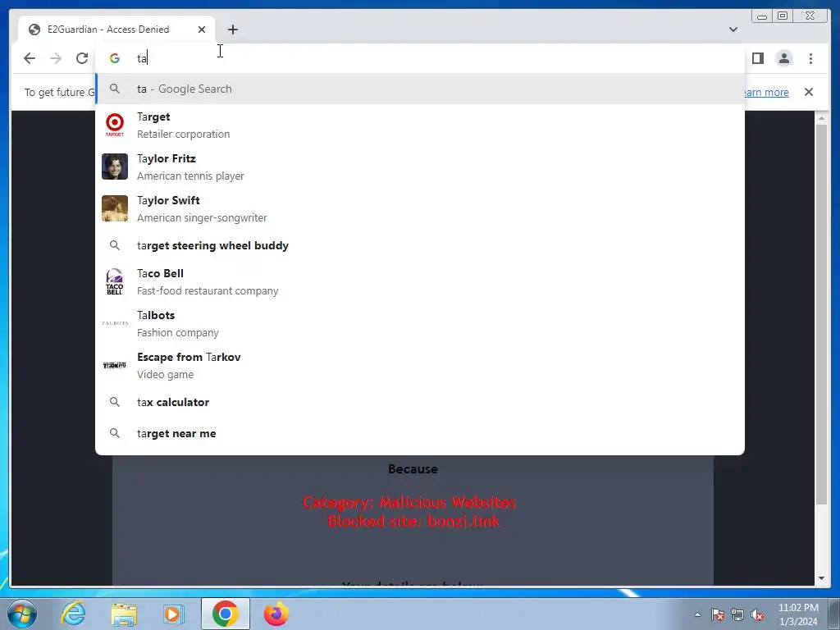Select the Talbots fashion company suggestion

[420, 323]
